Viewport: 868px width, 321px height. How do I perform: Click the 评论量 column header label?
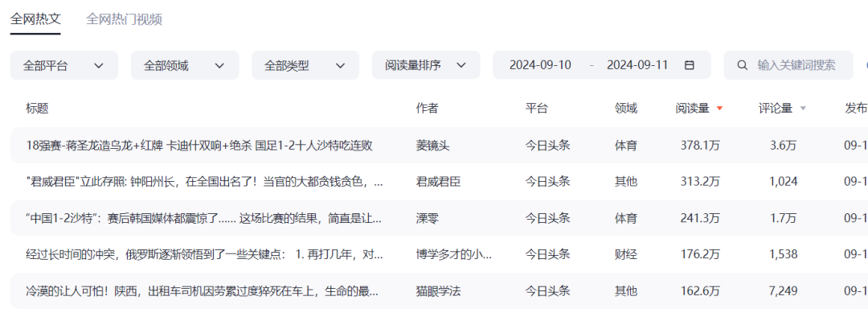click(x=775, y=109)
